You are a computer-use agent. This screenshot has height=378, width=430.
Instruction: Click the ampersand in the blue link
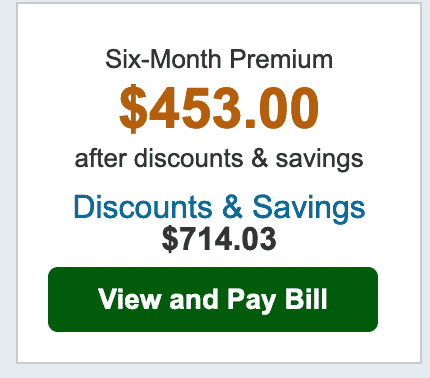click(232, 207)
